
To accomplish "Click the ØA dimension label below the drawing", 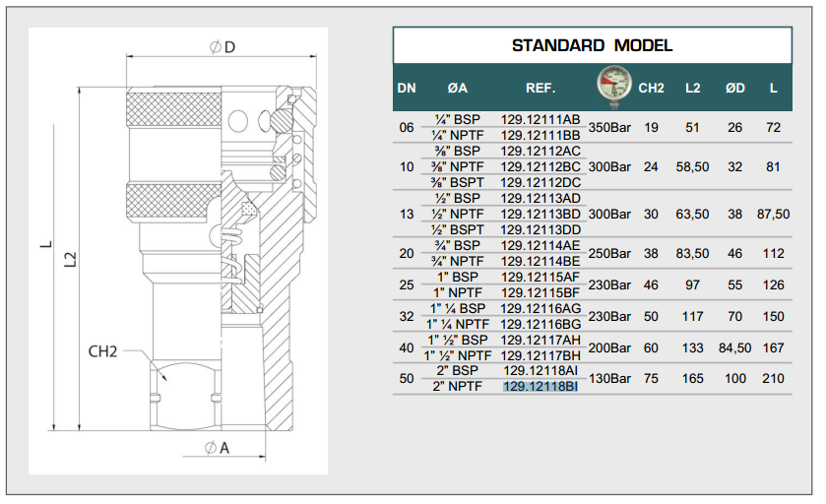I will click(217, 449).
